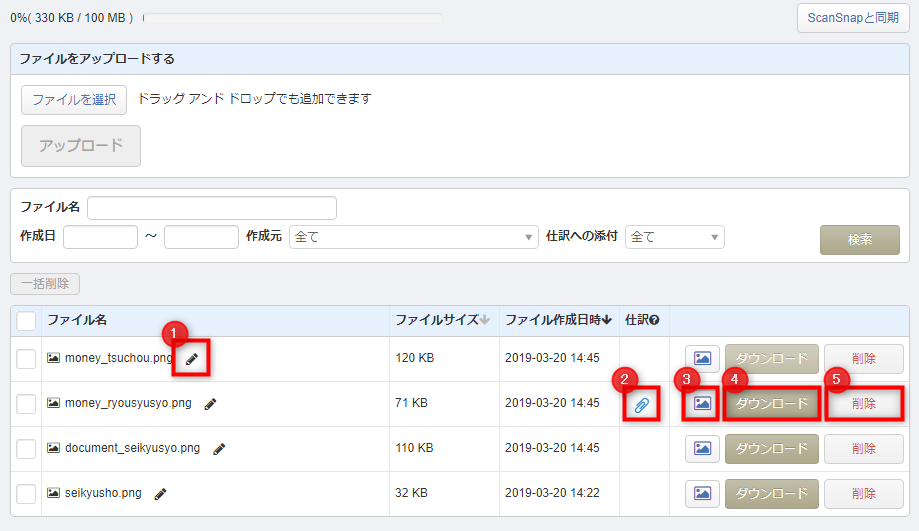Click the file name seikyusho.png
The width and height of the screenshot is (919, 531).
pos(103,493)
